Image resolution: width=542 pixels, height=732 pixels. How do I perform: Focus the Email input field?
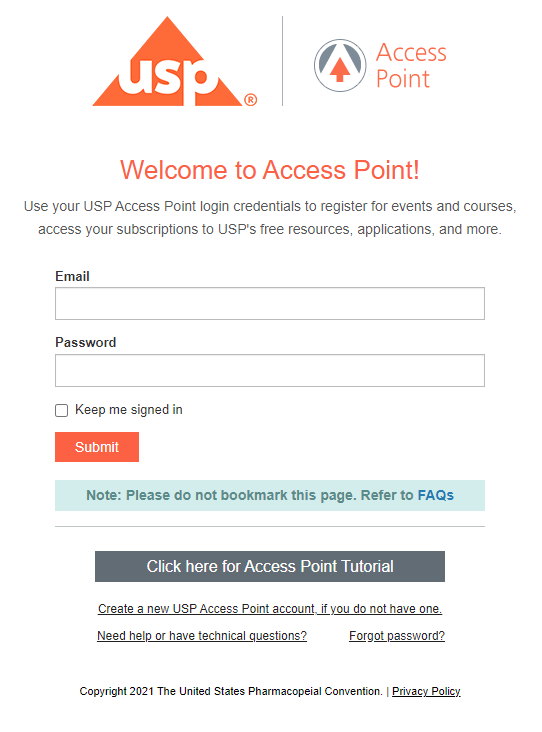270,303
